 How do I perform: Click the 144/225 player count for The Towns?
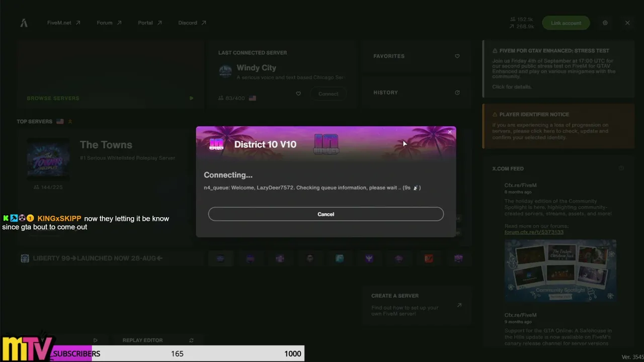click(x=48, y=187)
